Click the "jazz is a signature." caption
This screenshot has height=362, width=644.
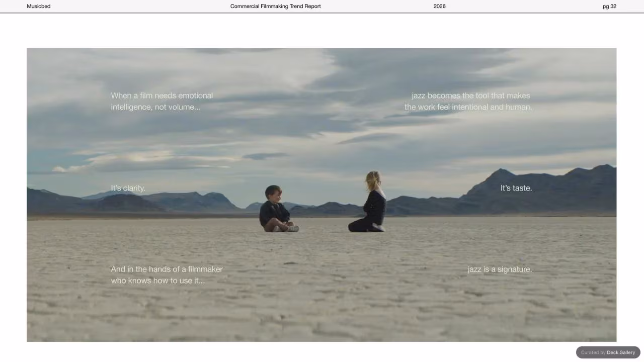pyautogui.click(x=500, y=269)
